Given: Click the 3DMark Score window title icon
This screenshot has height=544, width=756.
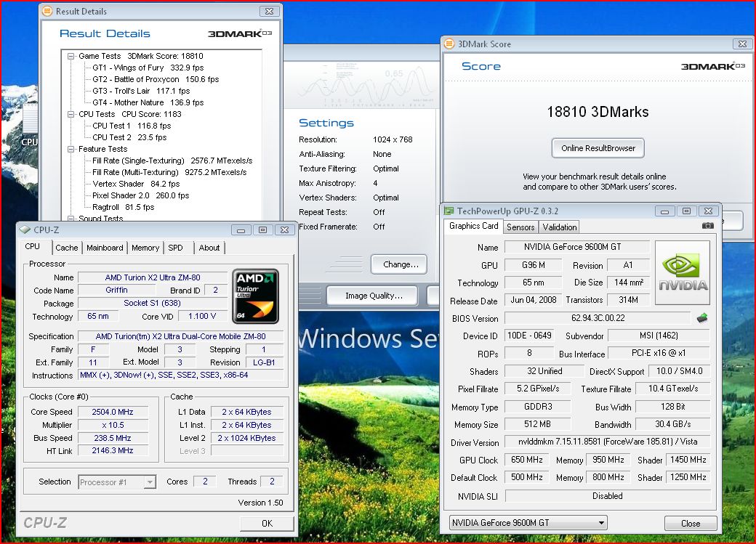Looking at the screenshot, I should (449, 44).
